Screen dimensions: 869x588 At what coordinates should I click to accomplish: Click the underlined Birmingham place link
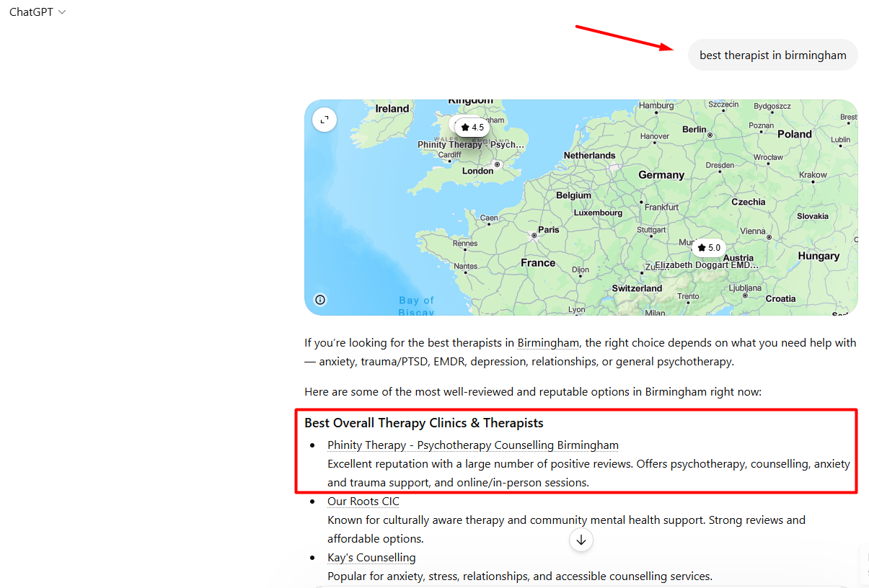point(548,343)
